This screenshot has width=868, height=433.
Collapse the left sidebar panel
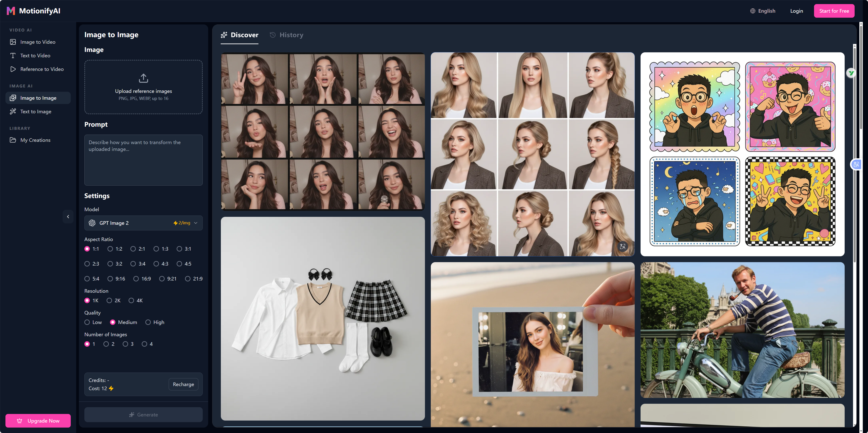68,217
